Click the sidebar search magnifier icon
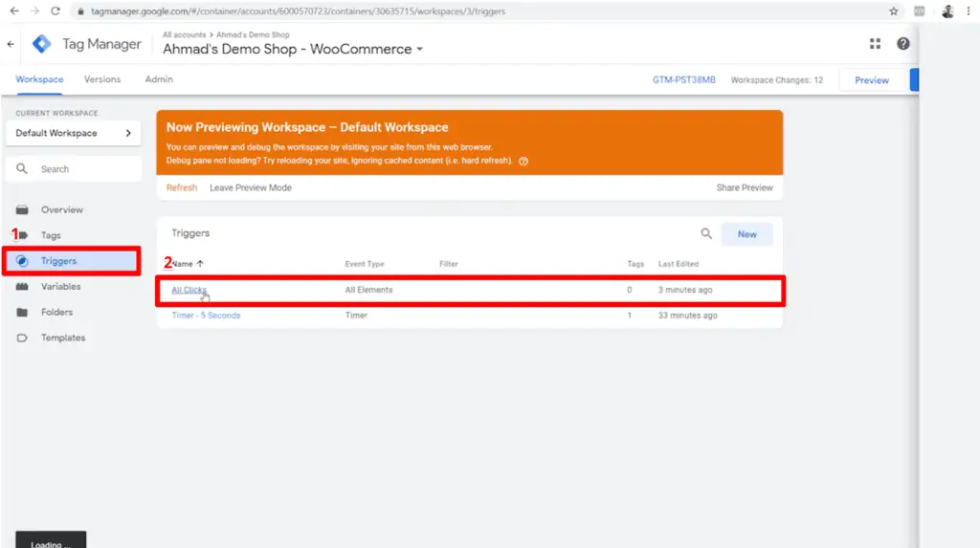 click(22, 168)
